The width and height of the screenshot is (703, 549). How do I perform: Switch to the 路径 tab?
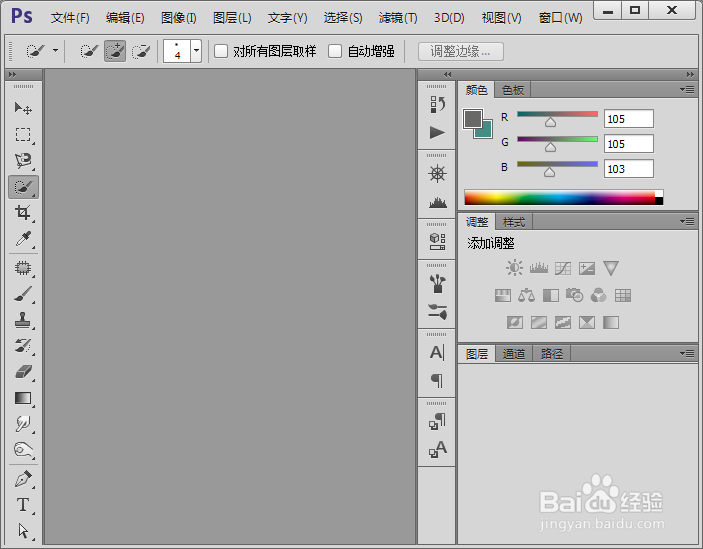tap(551, 354)
